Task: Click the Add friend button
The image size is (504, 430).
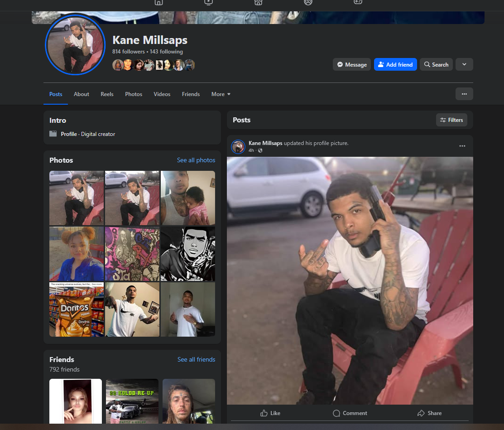Action: pyautogui.click(x=395, y=64)
